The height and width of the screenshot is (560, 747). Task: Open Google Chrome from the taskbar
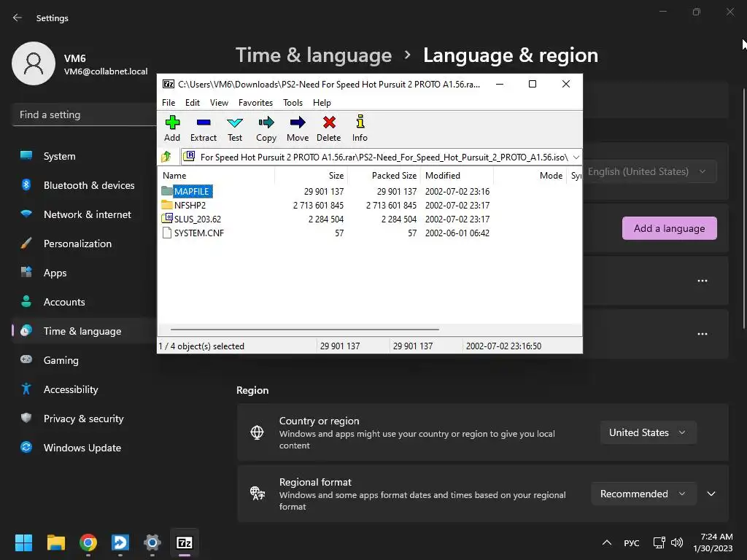tap(88, 542)
